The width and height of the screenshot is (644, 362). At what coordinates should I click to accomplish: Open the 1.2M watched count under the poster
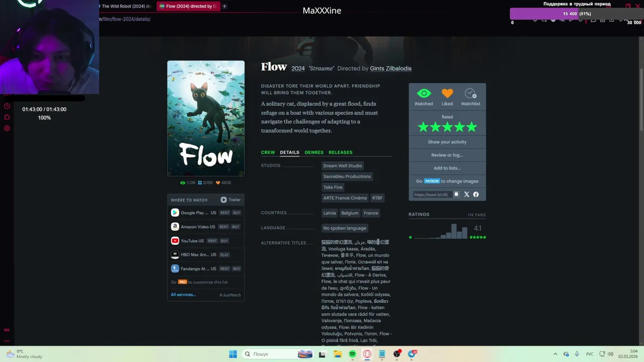[x=188, y=183]
